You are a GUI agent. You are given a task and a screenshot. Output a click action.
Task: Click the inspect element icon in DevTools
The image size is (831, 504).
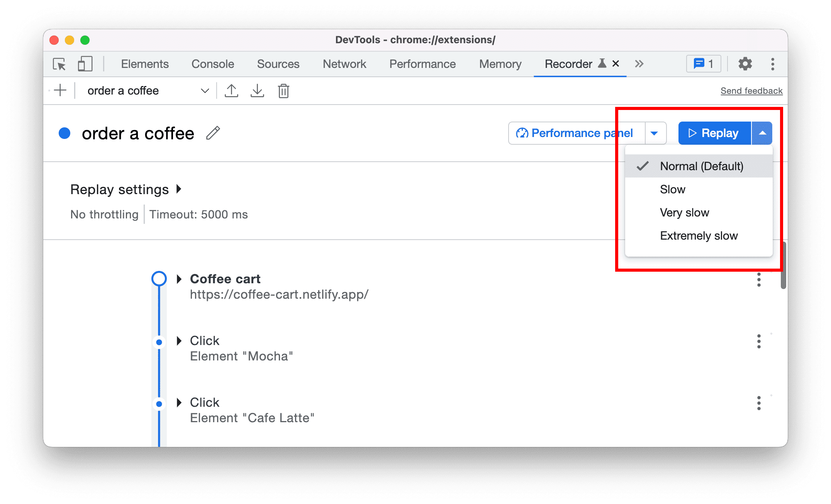(x=59, y=64)
